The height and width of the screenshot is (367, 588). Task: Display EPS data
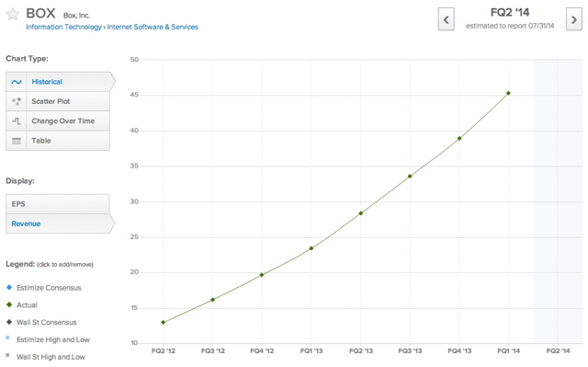pyautogui.click(x=57, y=204)
